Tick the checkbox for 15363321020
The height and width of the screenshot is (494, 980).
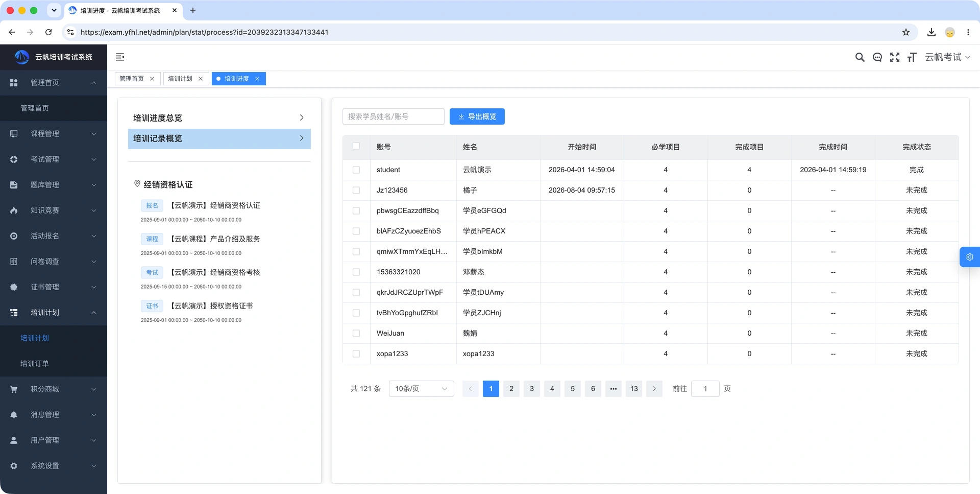356,272
